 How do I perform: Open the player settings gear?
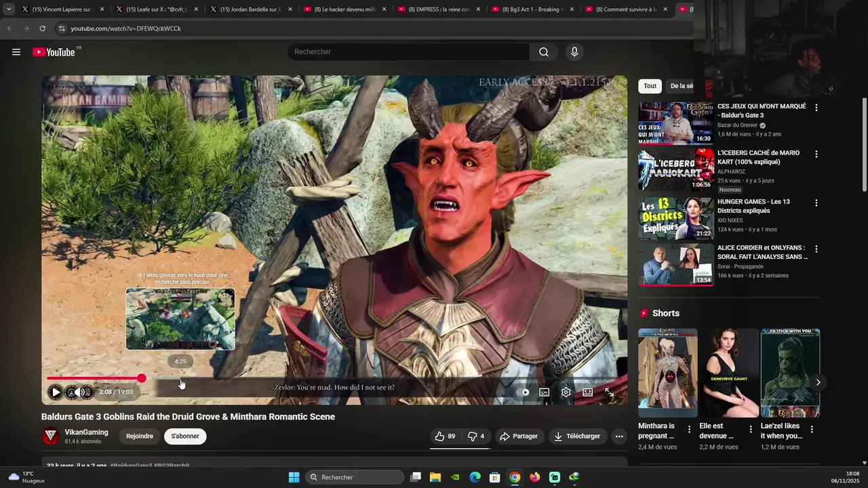coord(566,392)
